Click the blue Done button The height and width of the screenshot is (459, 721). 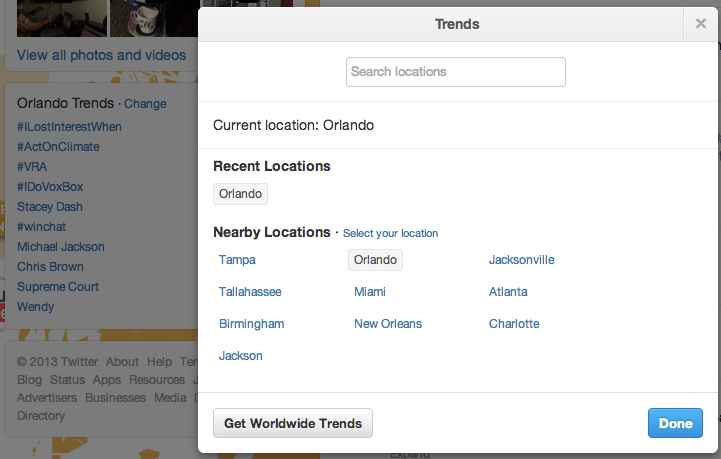675,423
